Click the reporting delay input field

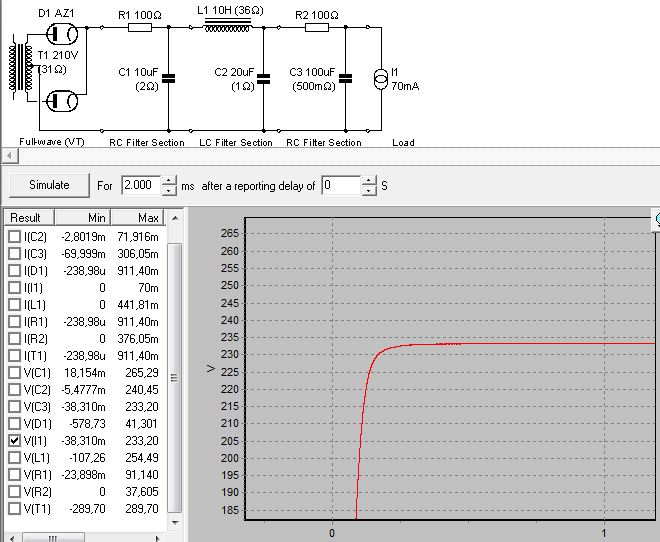click(341, 185)
